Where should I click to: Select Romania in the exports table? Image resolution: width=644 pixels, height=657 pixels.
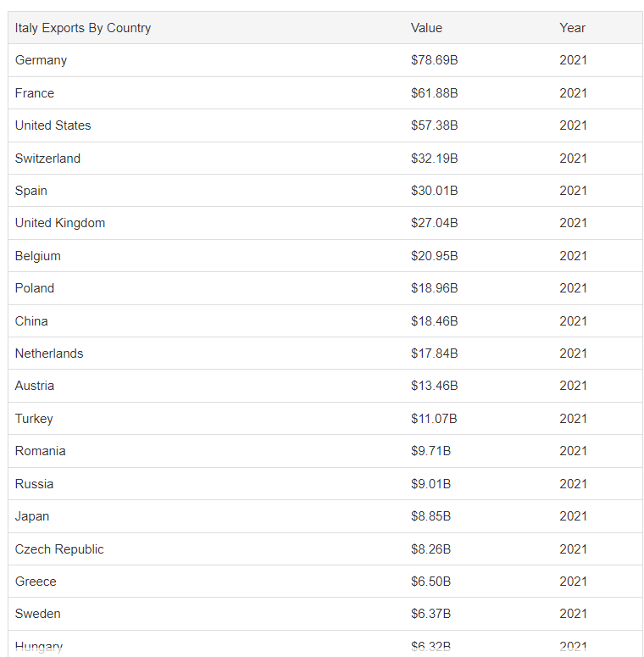[41, 451]
